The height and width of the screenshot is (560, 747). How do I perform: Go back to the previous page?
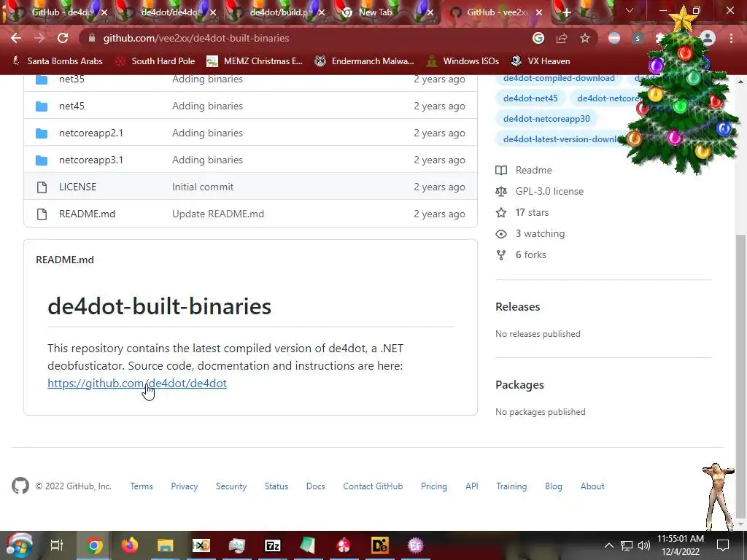[x=16, y=38]
